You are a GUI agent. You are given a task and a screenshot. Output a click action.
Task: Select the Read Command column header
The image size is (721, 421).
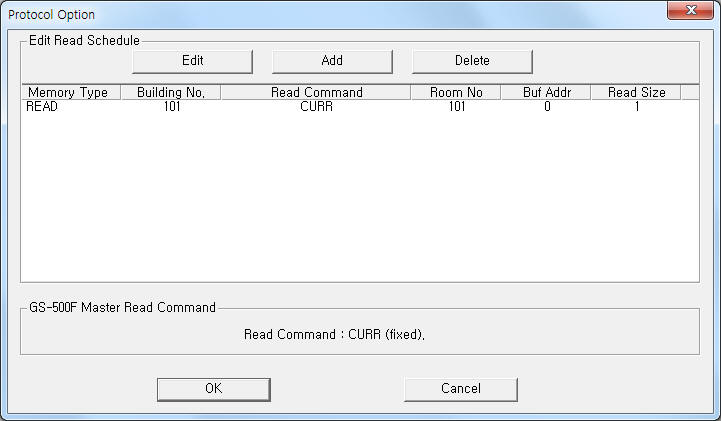(316, 92)
